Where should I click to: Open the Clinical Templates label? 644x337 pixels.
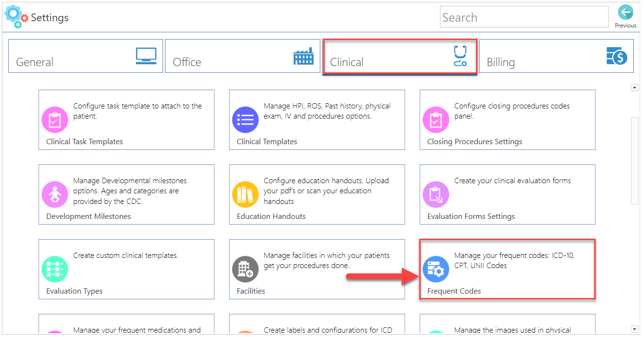pos(267,142)
